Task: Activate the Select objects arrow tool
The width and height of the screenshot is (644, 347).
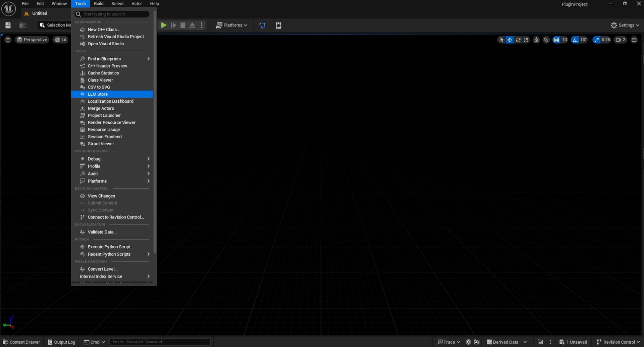Action: (501, 40)
